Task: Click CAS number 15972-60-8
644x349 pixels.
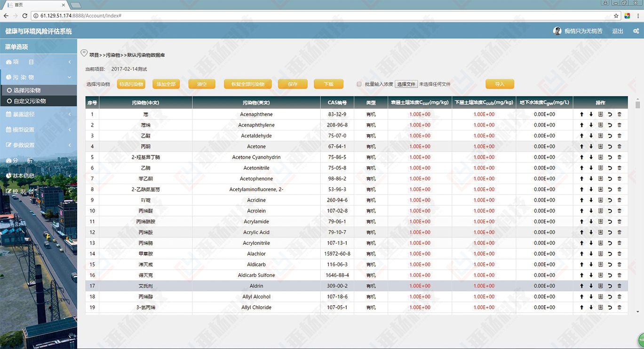Action: [x=338, y=254]
